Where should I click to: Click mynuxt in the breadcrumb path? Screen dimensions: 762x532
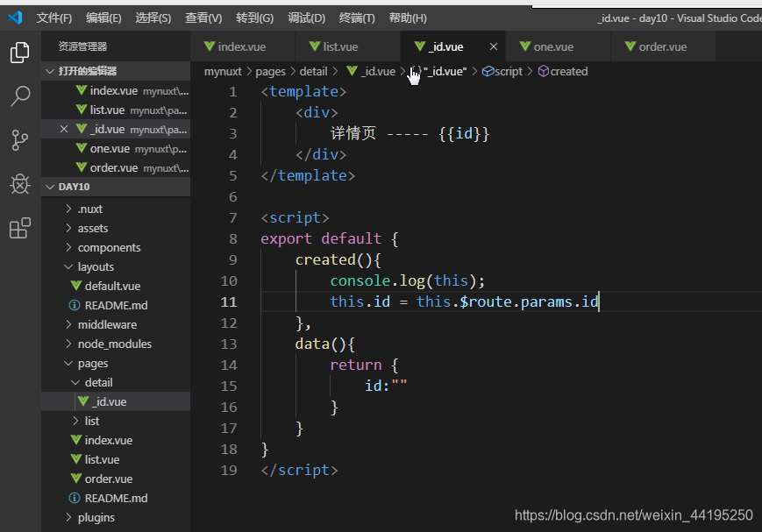pyautogui.click(x=223, y=71)
